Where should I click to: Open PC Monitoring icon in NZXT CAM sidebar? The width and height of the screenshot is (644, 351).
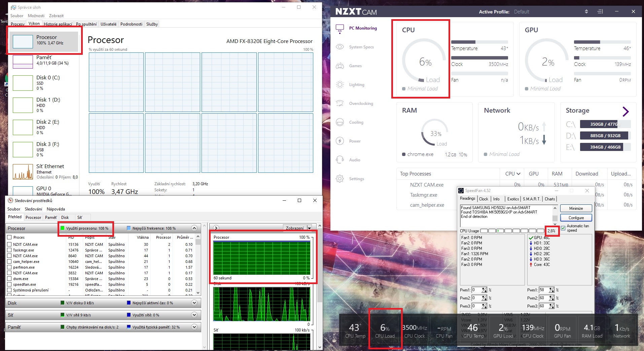pos(340,29)
